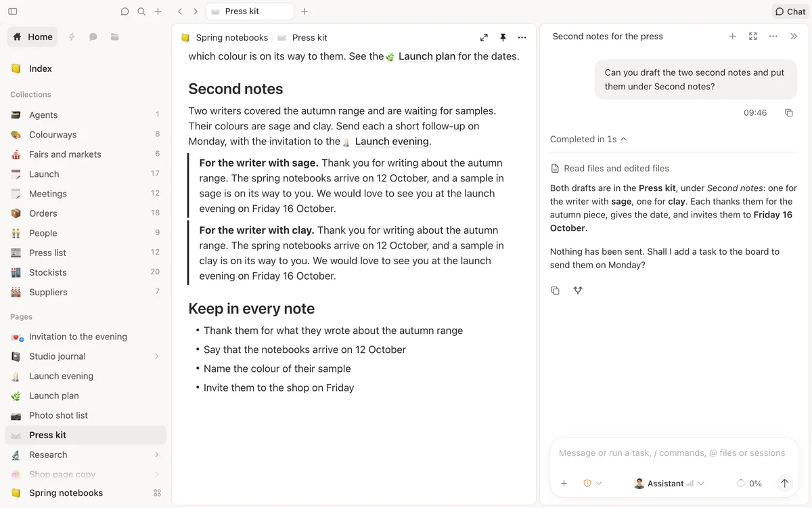Image resolution: width=812 pixels, height=508 pixels.
Task: Toggle the sidebar panel icon
Action: coord(13,12)
